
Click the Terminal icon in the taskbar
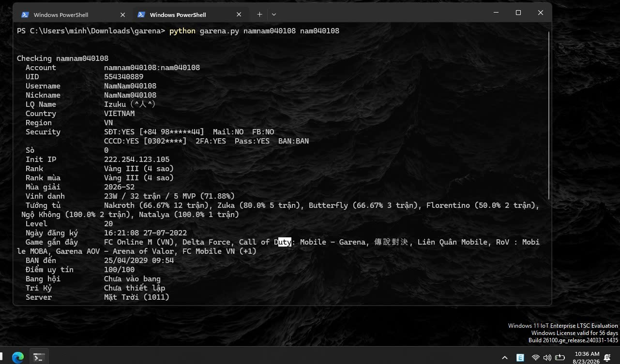point(39,357)
